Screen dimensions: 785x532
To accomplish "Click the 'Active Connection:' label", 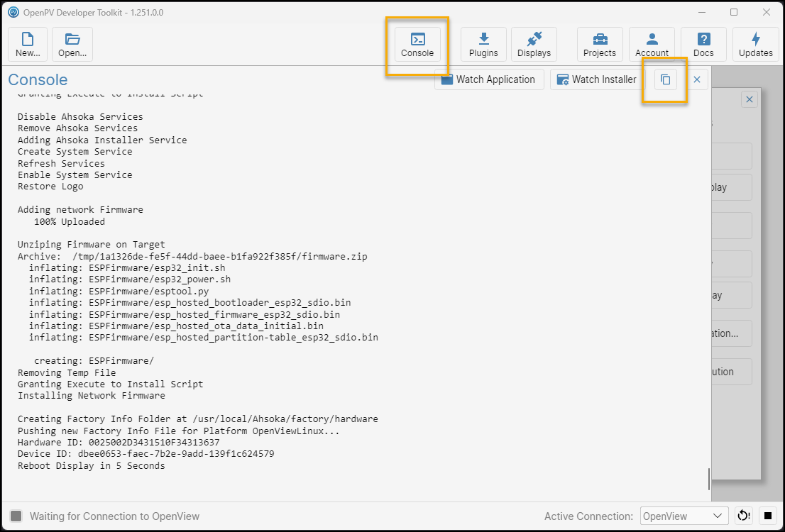I will (x=589, y=516).
